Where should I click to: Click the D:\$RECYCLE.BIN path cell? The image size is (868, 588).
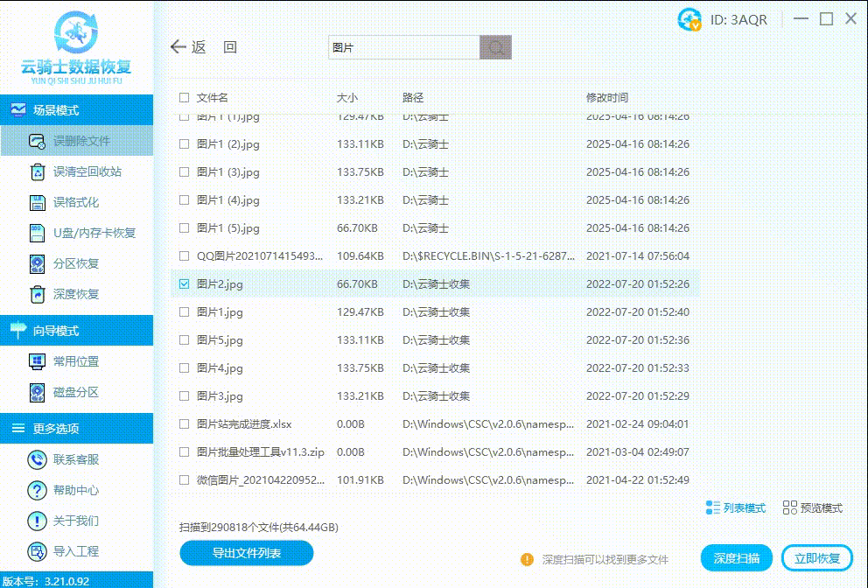[489, 255]
